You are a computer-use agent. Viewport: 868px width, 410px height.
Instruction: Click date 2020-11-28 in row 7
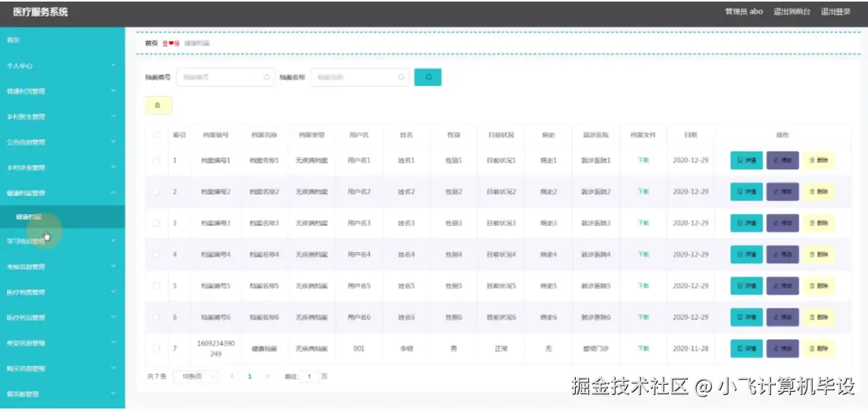[x=690, y=349]
